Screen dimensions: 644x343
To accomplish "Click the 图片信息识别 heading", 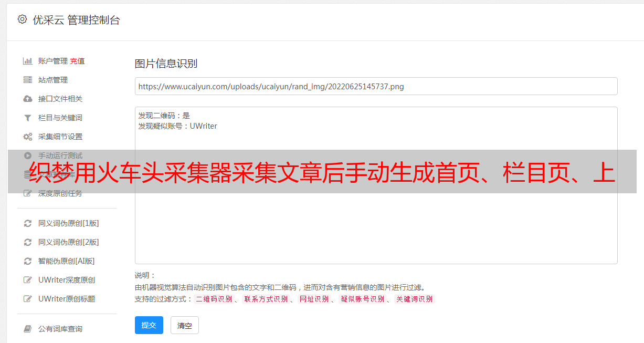I will coord(166,64).
